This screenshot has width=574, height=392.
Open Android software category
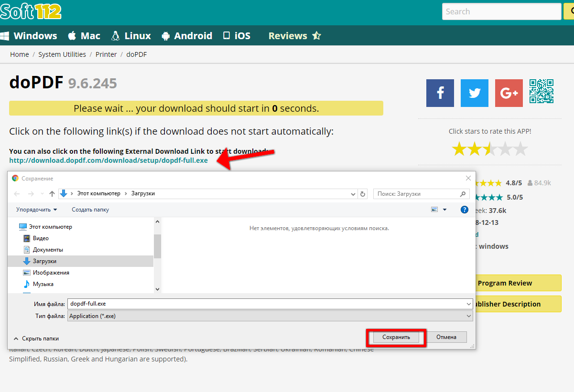[x=187, y=36]
